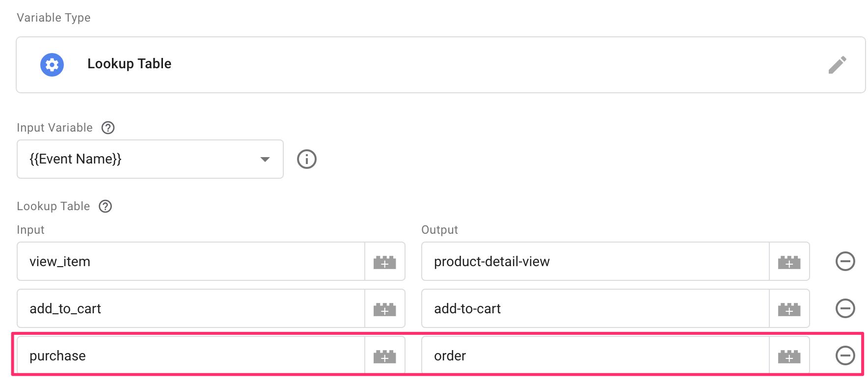Image resolution: width=868 pixels, height=382 pixels.
Task: Remove the purchase lookup row
Action: click(845, 355)
